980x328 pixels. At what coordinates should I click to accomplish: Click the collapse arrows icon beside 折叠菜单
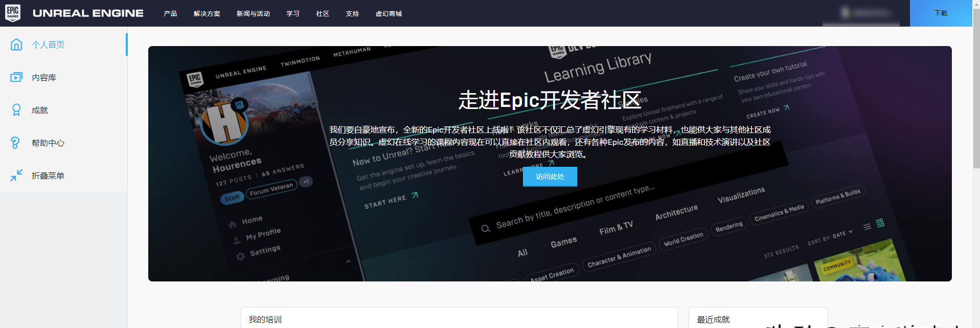[x=16, y=176]
